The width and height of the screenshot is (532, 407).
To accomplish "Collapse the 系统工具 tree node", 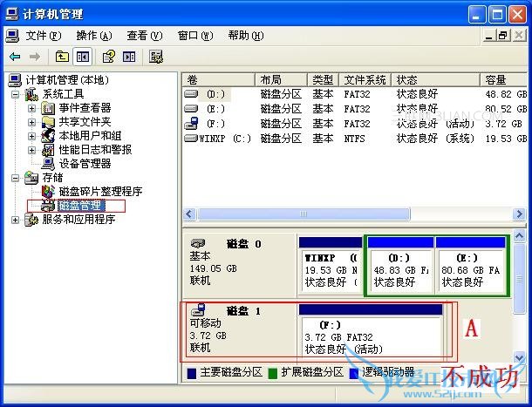I will [16, 94].
